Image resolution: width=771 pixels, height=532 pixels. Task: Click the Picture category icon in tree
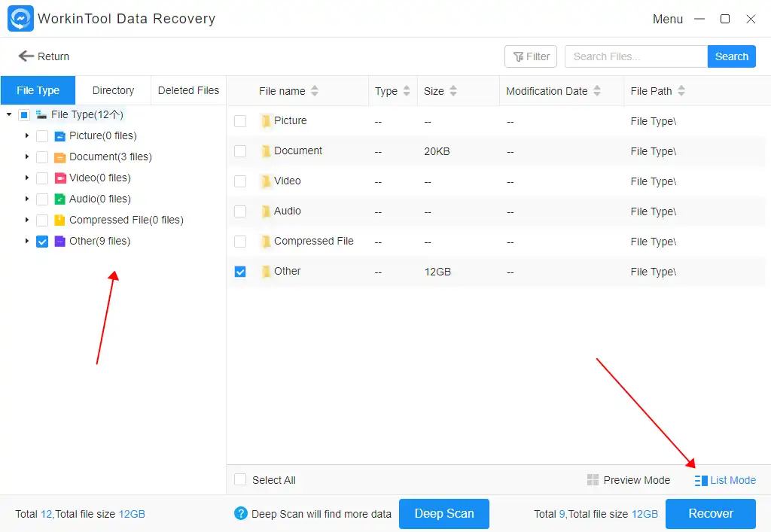tap(59, 136)
